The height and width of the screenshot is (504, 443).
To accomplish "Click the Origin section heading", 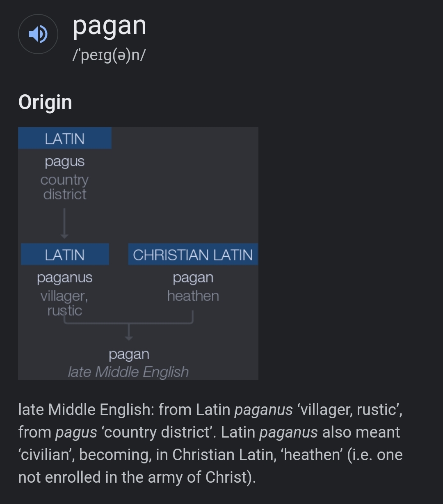I will tap(45, 103).
